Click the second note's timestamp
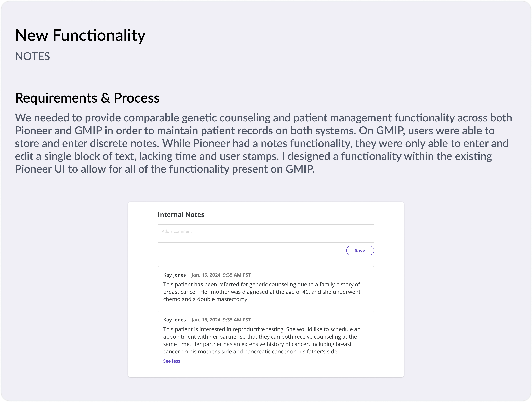The width and height of the screenshot is (532, 402). tap(221, 320)
